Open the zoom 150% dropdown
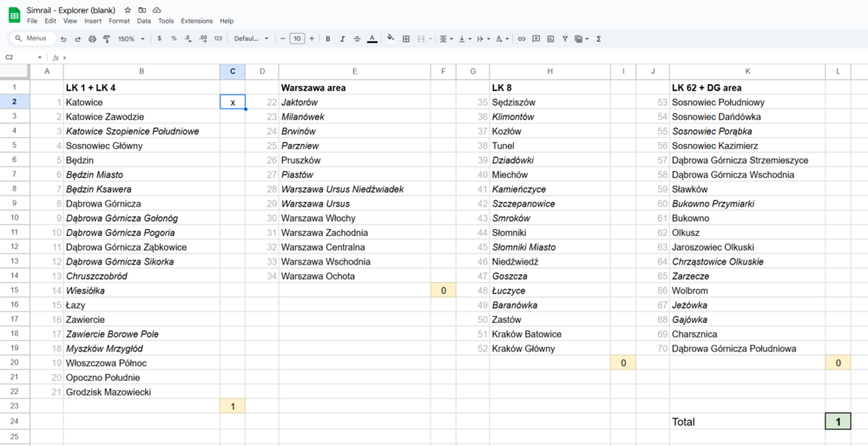Screen dimensions: 868x446 pyautogui.click(x=130, y=39)
